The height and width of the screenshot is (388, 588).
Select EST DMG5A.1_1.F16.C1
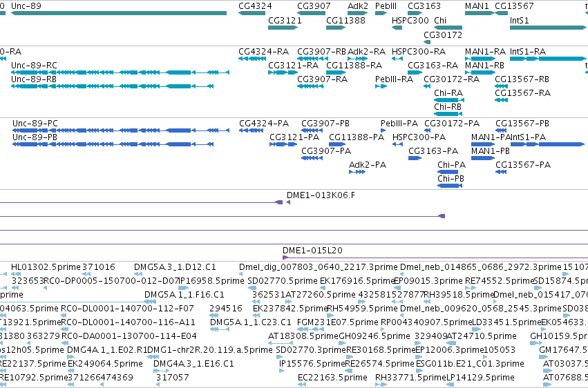(184, 294)
